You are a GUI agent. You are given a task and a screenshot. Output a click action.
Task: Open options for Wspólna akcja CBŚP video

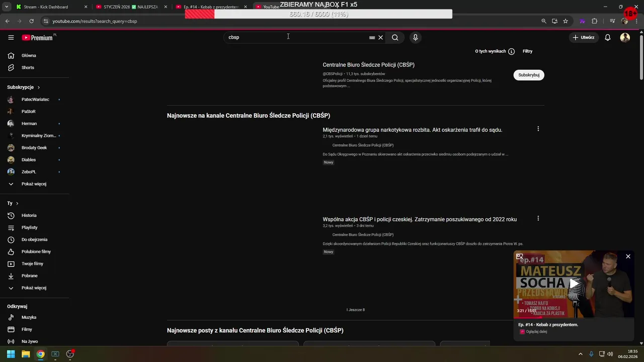coord(538,218)
